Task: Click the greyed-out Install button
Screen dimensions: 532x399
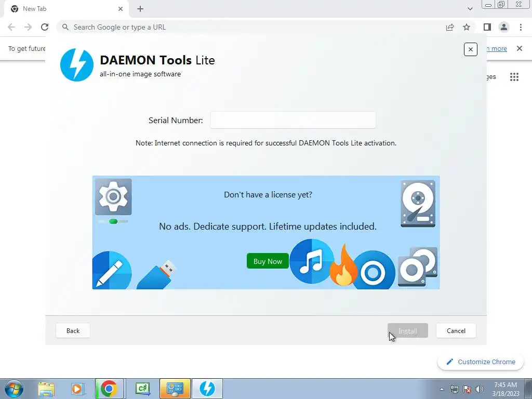Action: [407, 331]
